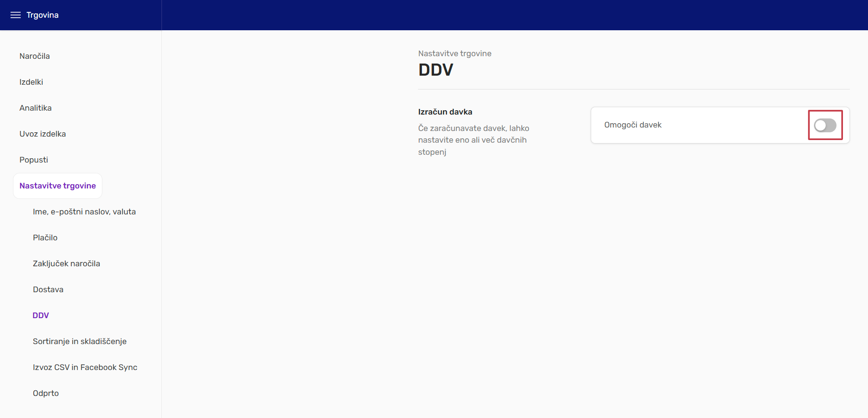Open the hamburger menu icon
This screenshot has height=418, width=868.
click(16, 15)
